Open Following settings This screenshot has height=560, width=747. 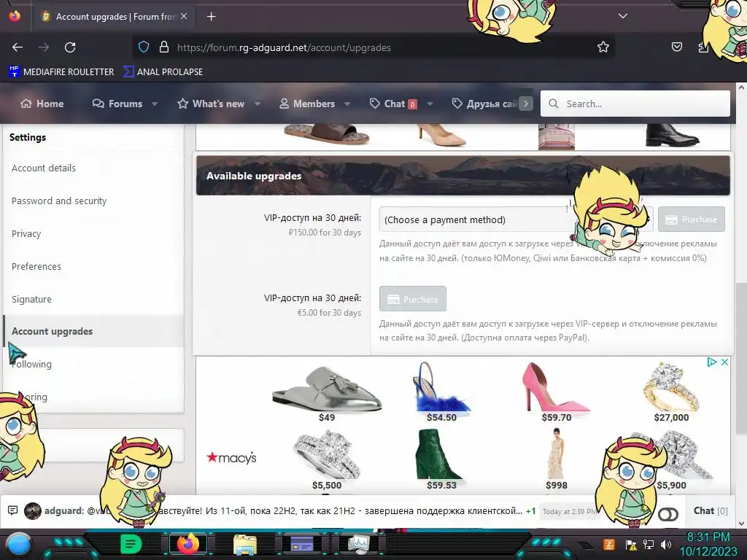point(31,365)
